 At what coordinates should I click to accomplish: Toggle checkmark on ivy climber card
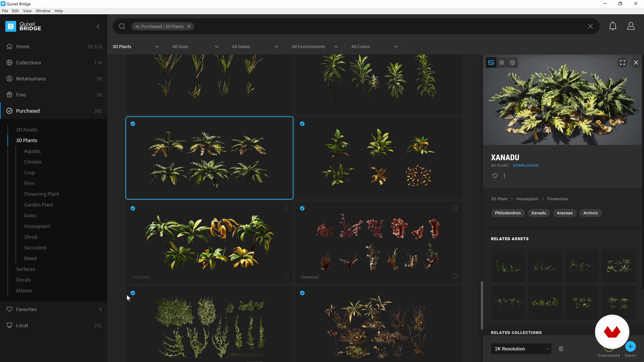click(x=133, y=293)
